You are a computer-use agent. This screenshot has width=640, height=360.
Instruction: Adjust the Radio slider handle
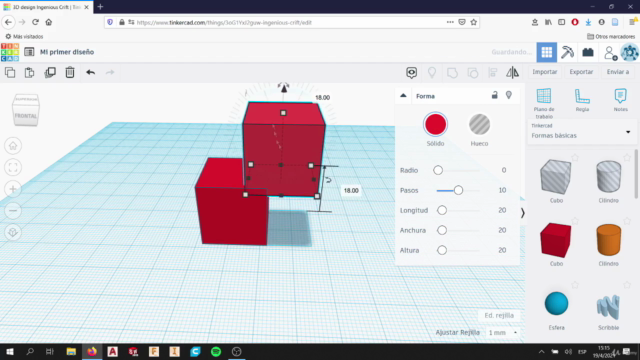438,170
